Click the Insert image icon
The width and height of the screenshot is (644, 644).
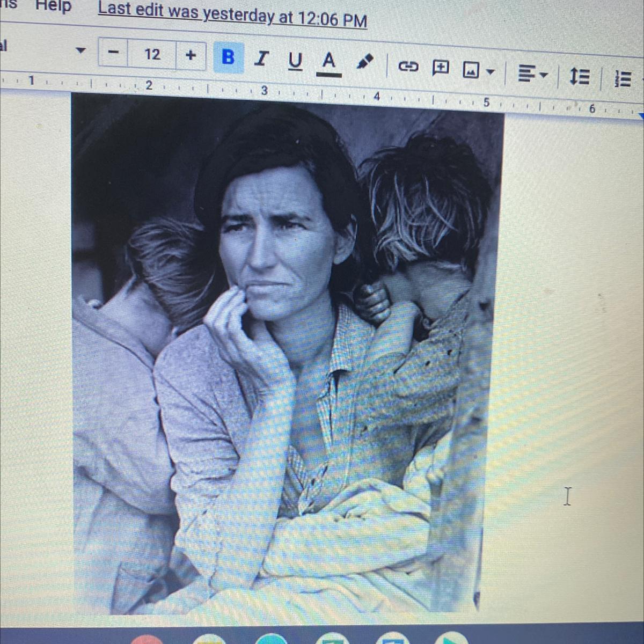click(472, 69)
